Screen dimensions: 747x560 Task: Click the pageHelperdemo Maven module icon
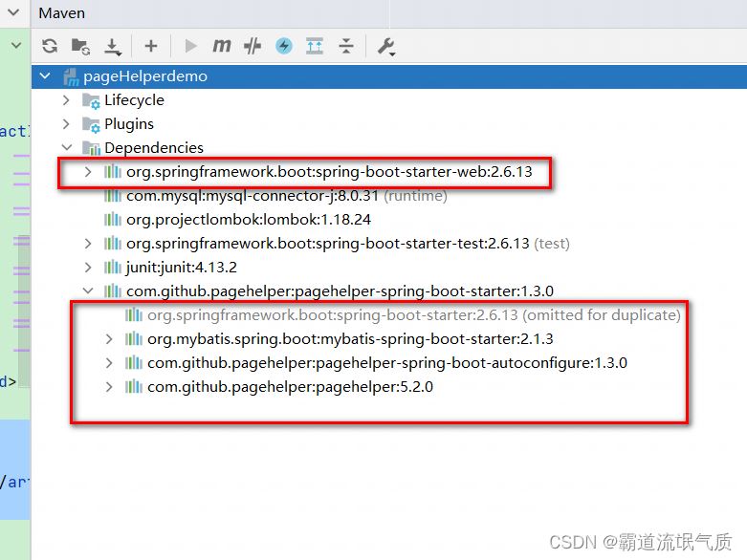71,76
